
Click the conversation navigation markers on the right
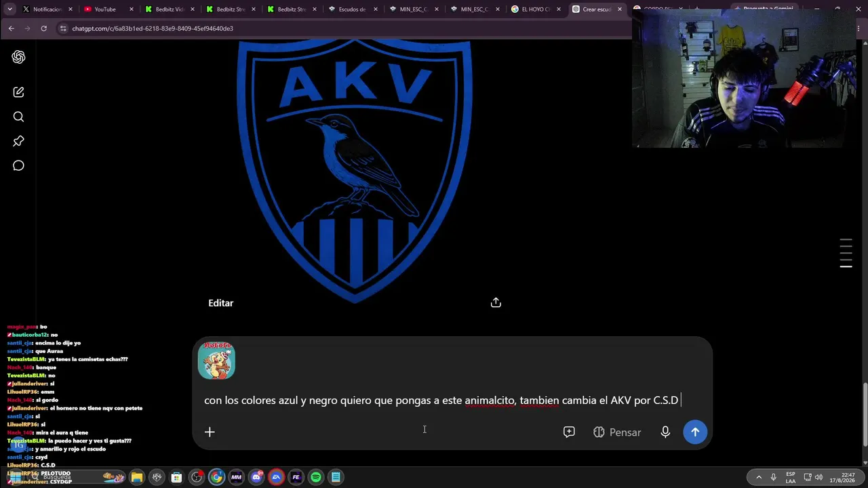[846, 253]
